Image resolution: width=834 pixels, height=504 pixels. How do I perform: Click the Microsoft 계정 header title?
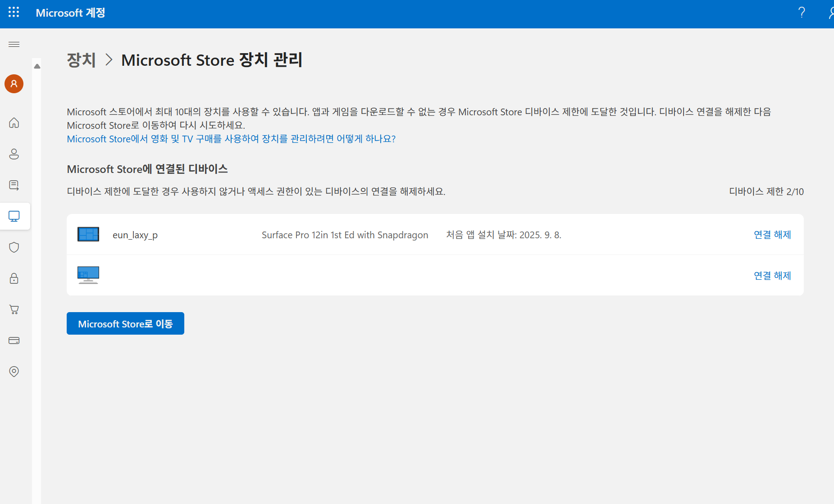[70, 13]
